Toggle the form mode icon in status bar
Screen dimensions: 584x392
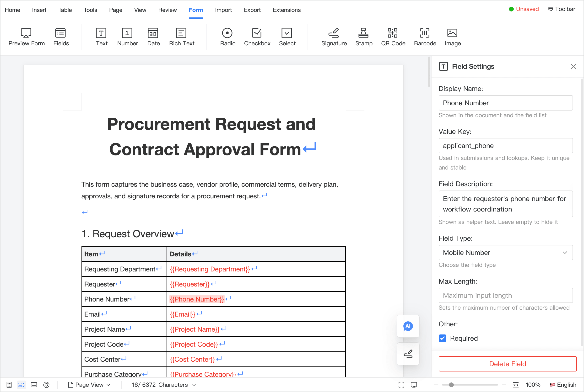(x=22, y=385)
